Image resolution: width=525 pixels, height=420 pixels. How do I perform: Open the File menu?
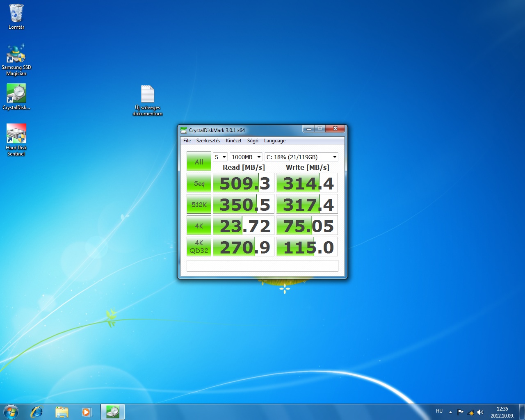click(x=187, y=141)
